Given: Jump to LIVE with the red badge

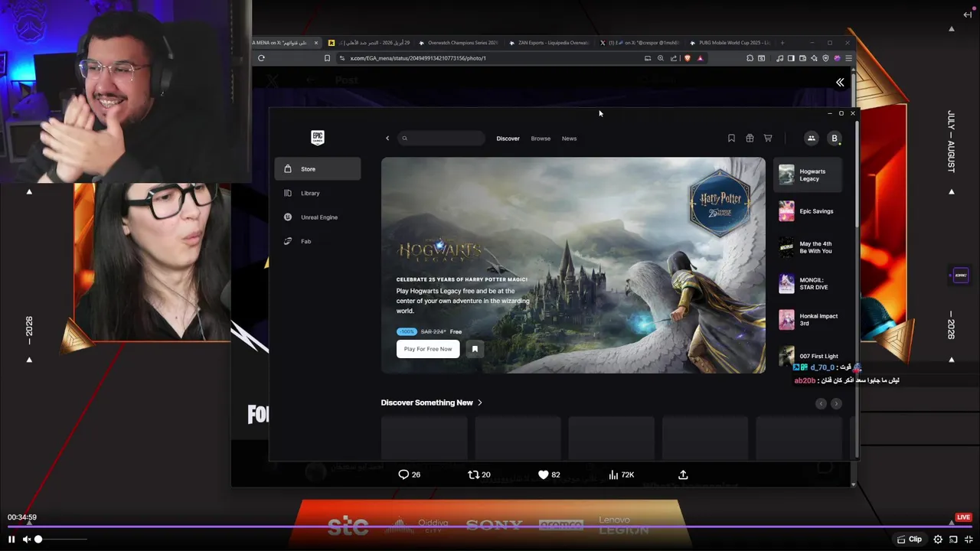Looking at the screenshot, I should tap(963, 517).
